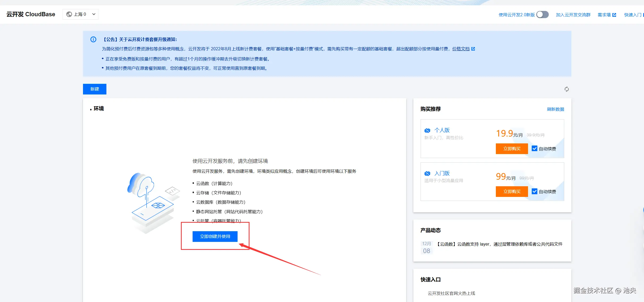644x302 pixels.
Task: Open the 云函数支持 layer news item
Action: 500,244
